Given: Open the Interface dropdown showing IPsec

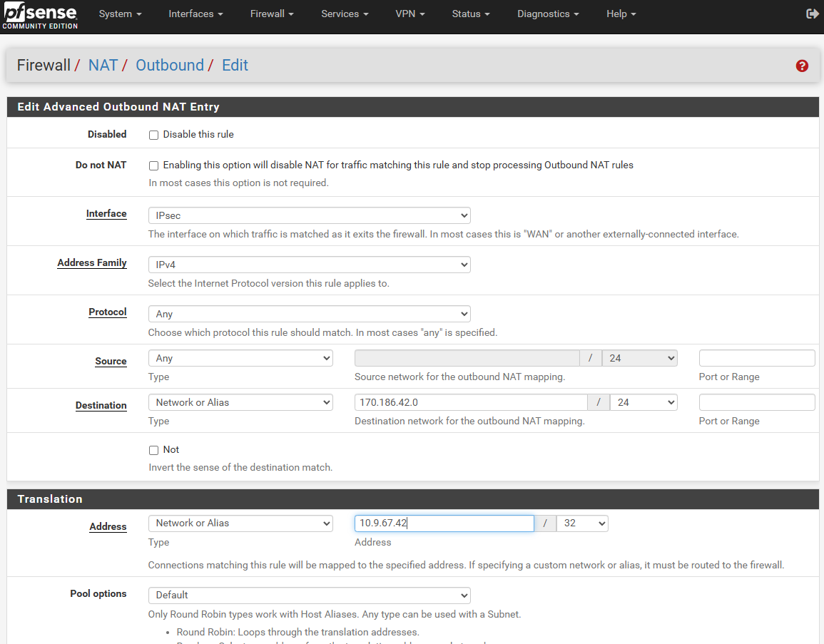Looking at the screenshot, I should [309, 215].
